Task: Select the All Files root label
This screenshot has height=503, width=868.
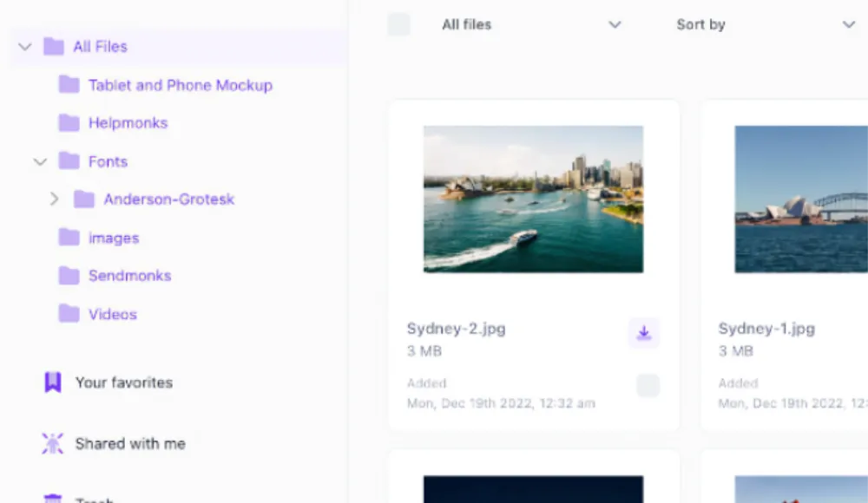Action: 100,47
